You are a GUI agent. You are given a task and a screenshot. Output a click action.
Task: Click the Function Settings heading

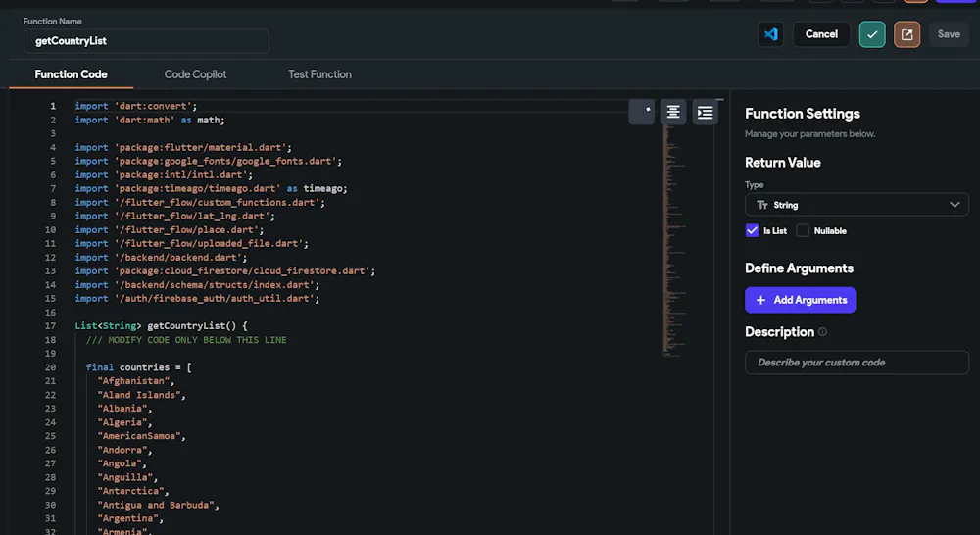point(803,114)
